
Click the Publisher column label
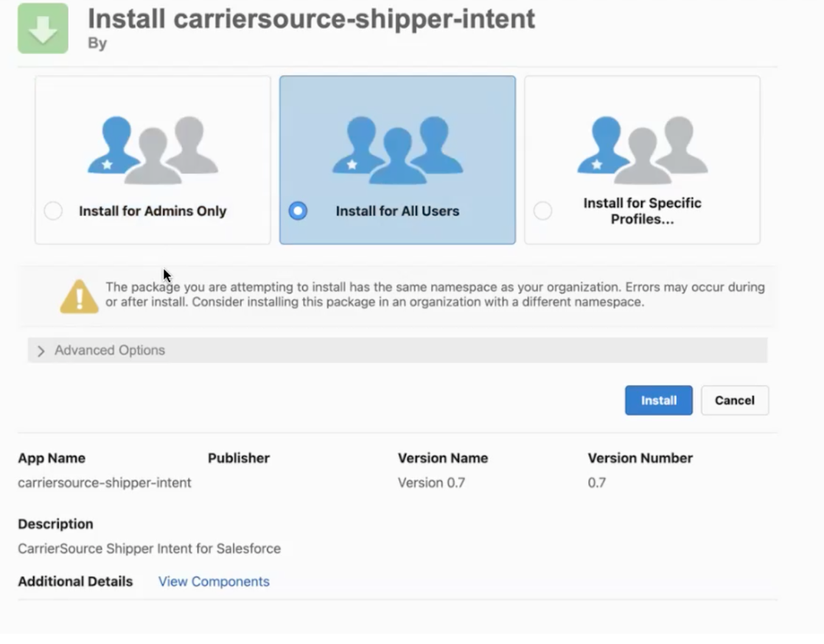point(239,458)
